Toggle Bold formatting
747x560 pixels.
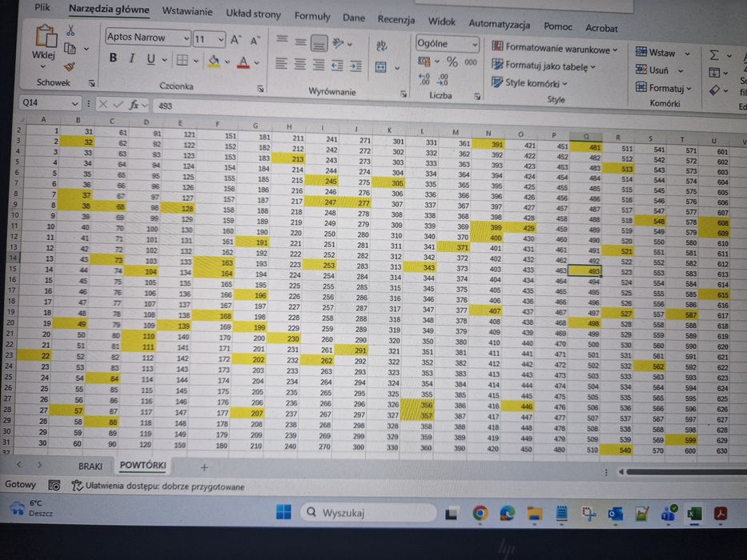pos(113,58)
